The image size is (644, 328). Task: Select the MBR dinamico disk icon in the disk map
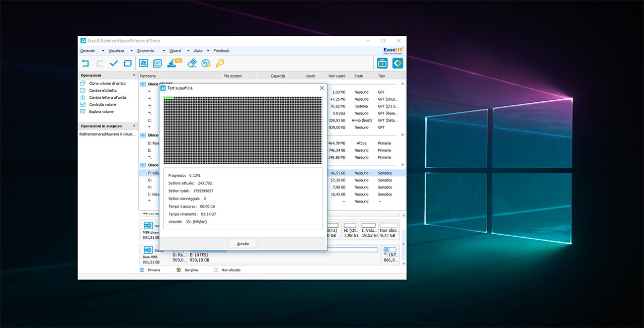coord(148,226)
